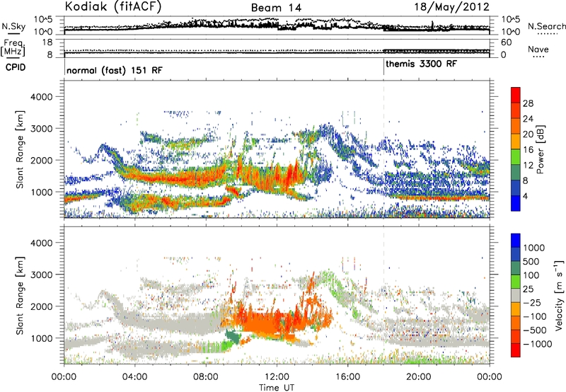Click the date '18/May/2012'

[451, 7]
